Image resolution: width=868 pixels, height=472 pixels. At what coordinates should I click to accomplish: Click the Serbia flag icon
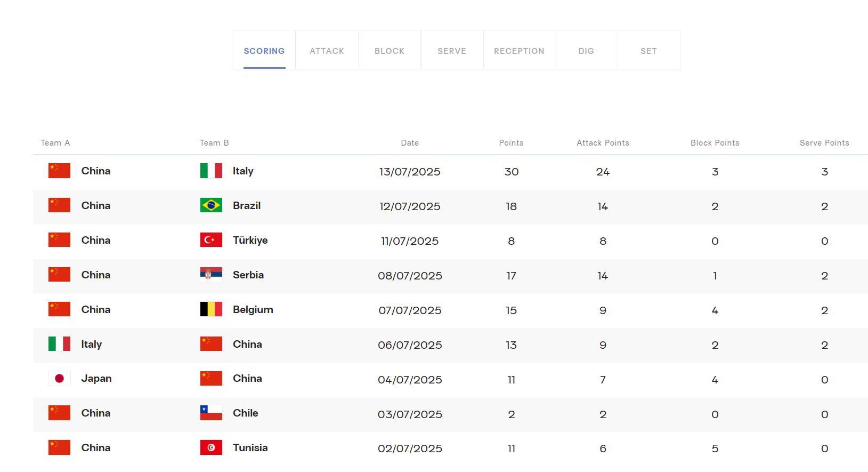(211, 275)
